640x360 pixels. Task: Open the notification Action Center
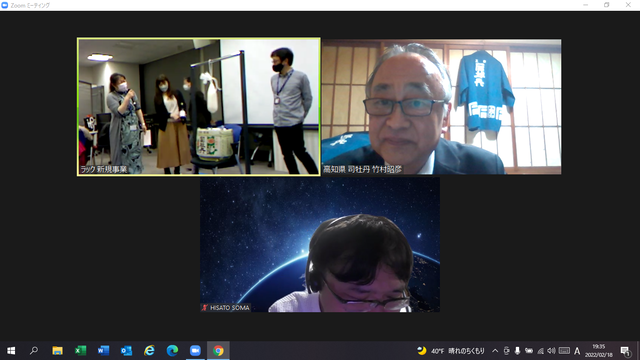[625, 351]
